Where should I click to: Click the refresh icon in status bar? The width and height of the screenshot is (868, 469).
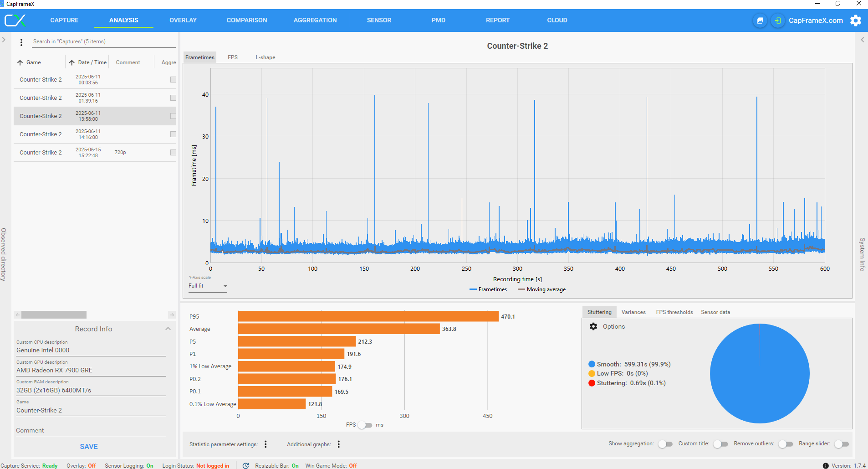(x=246, y=465)
